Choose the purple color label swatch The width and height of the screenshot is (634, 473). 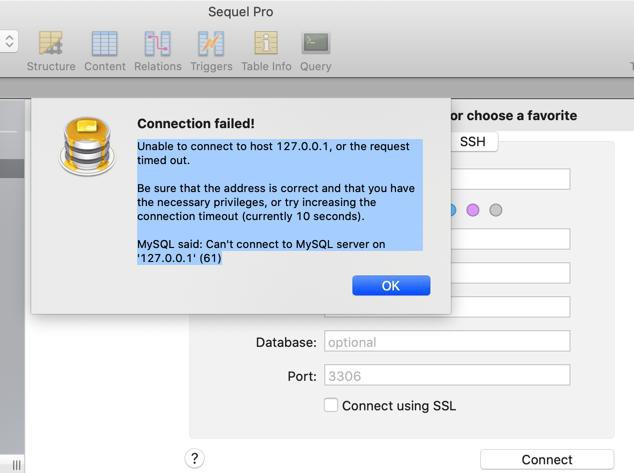(x=473, y=210)
